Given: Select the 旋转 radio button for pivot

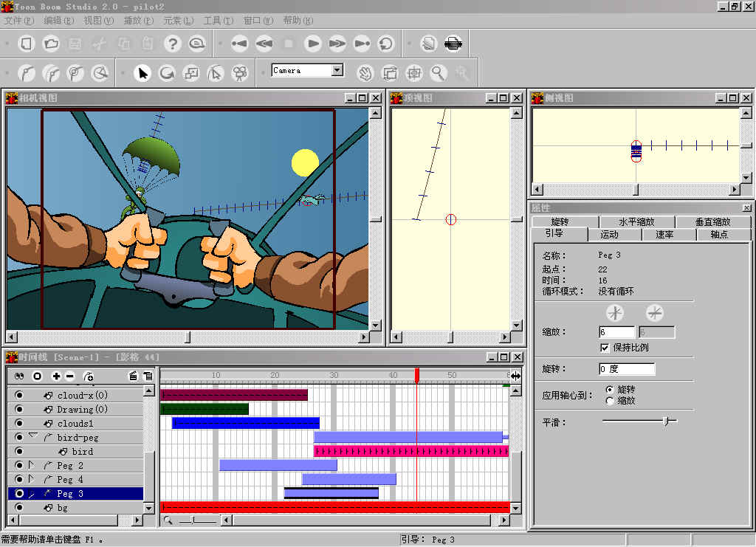Looking at the screenshot, I should coord(610,390).
